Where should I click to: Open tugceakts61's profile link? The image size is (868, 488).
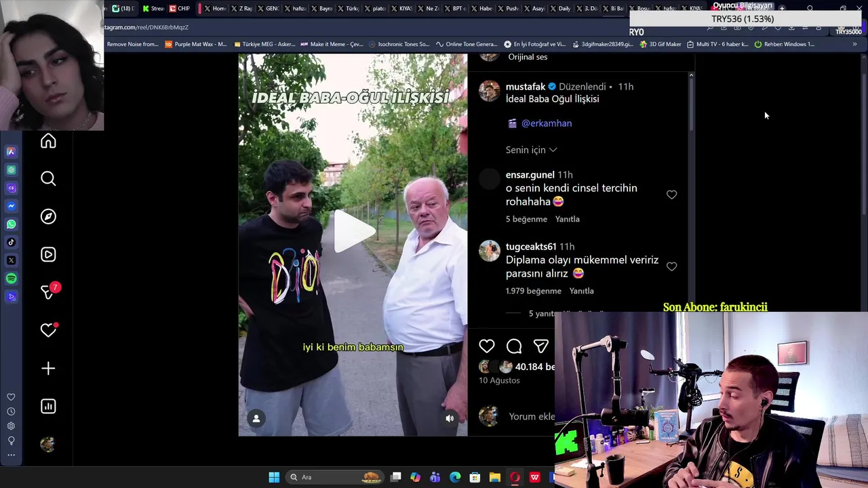pos(531,247)
